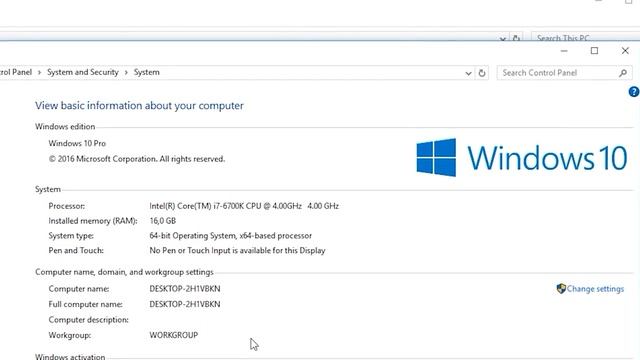Refresh the Control Panel address bar

click(482, 73)
